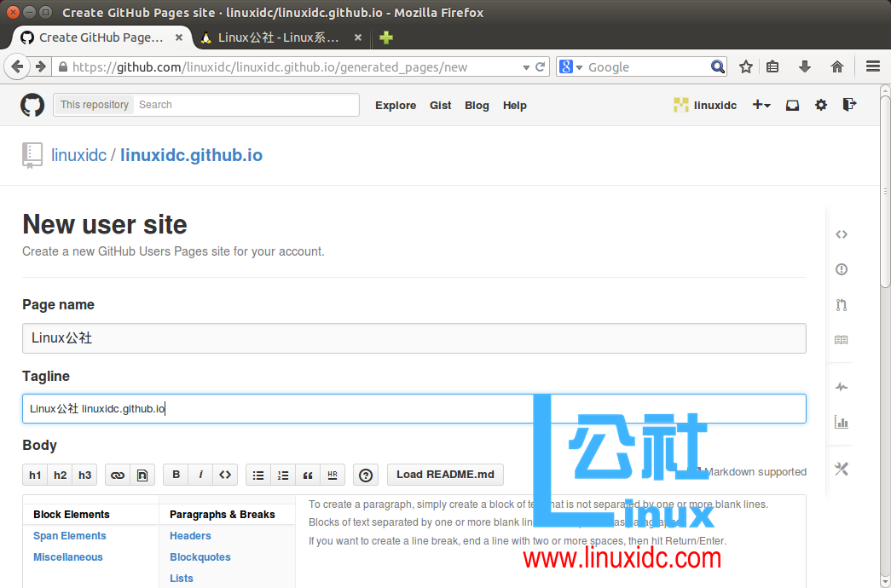Screen dimensions: 891x588
Task: Open the Code sidebar icon
Action: 842,234
